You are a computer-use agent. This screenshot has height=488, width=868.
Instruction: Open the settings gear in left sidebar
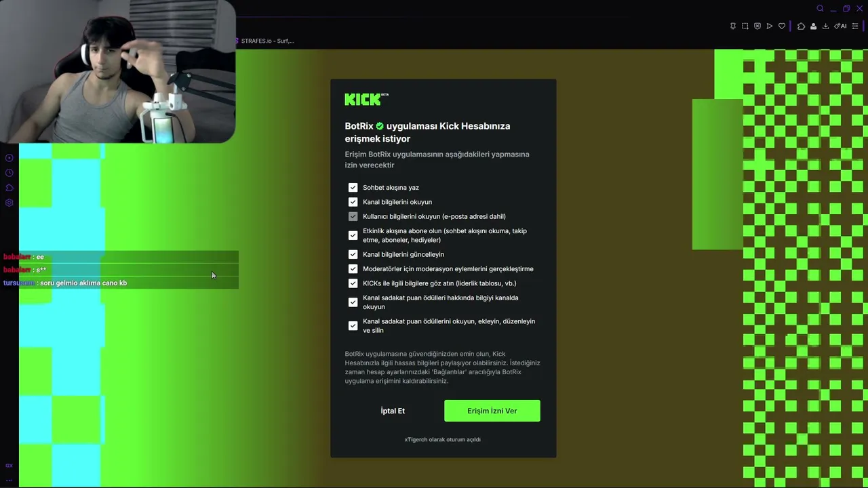point(9,203)
